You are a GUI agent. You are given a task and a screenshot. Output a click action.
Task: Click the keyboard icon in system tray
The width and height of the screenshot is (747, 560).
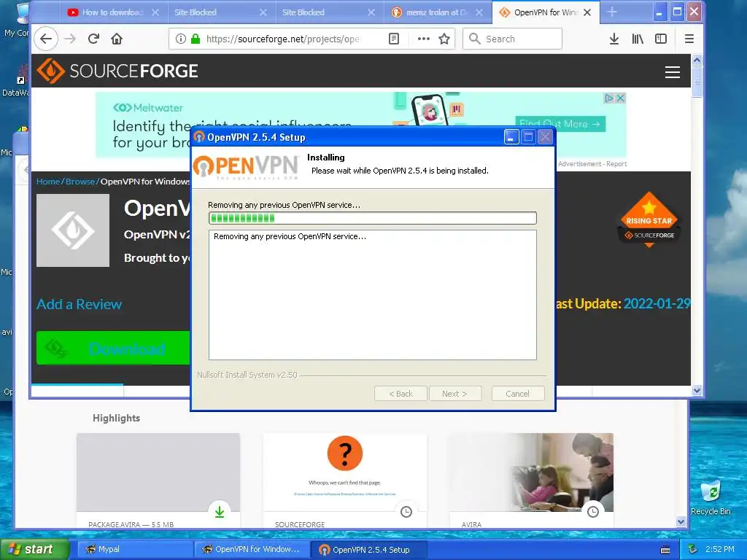[x=665, y=550]
